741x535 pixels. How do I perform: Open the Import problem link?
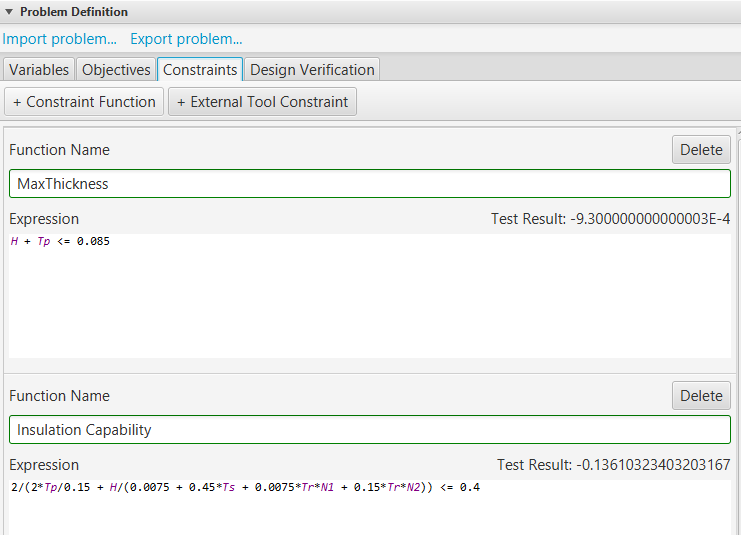[60, 39]
